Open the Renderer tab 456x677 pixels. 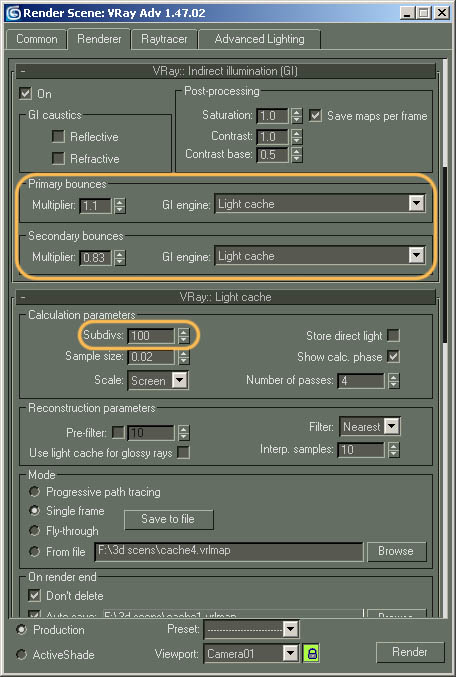click(99, 39)
